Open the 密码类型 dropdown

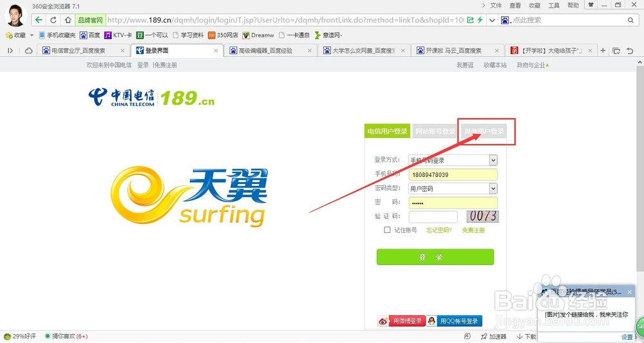pos(453,189)
